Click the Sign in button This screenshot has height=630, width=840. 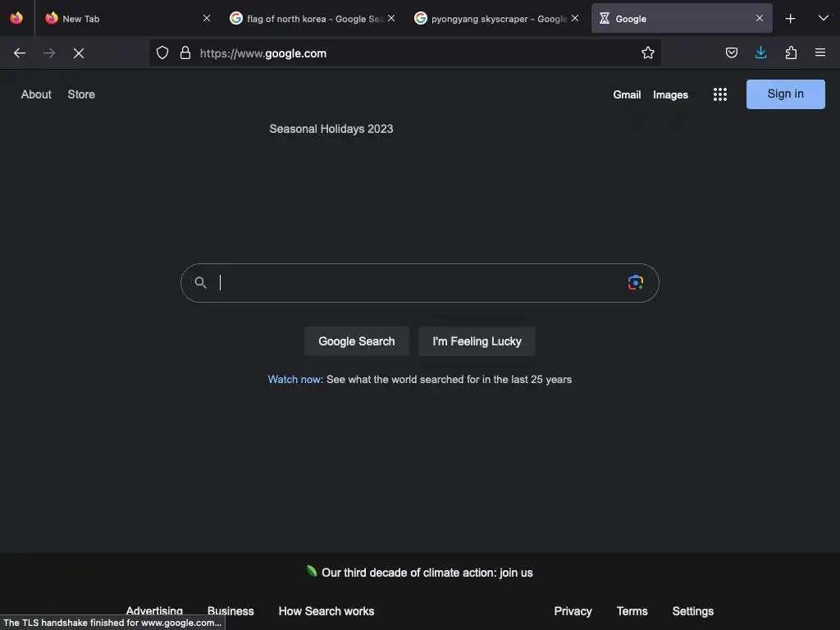coord(785,94)
